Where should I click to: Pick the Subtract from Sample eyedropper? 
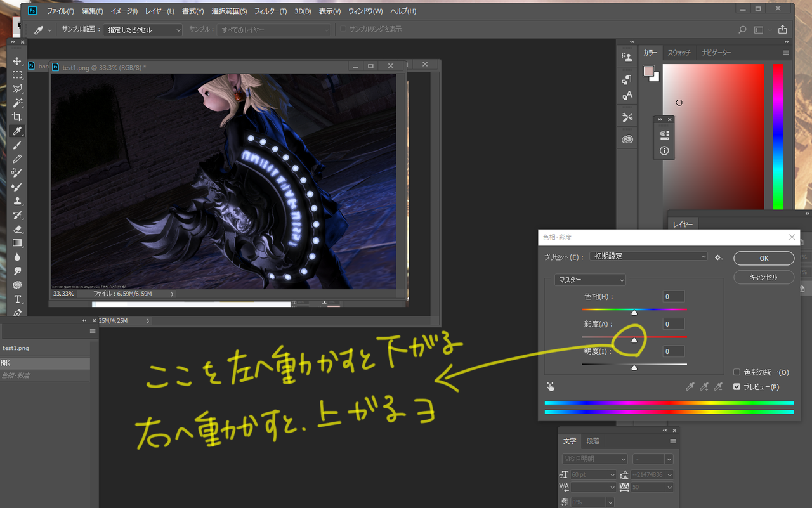[718, 386]
